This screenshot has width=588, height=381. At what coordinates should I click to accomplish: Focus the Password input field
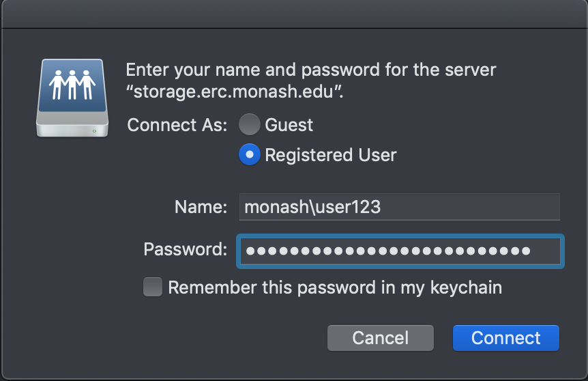[x=399, y=250]
